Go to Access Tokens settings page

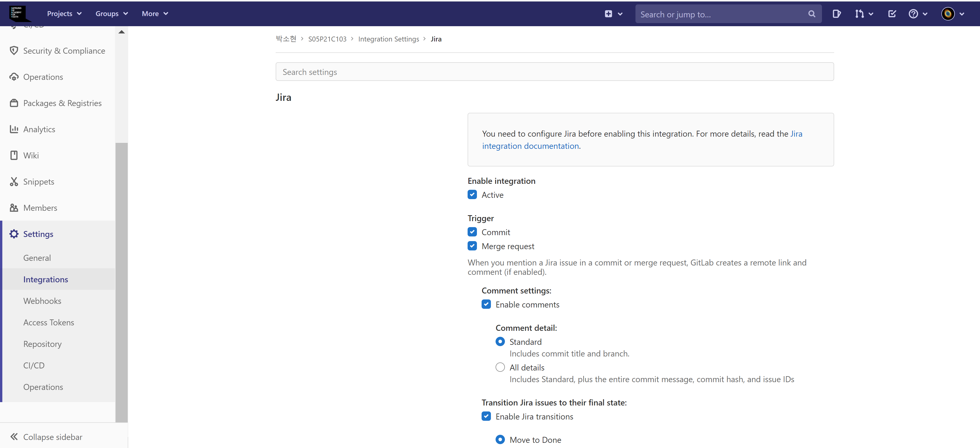(x=49, y=323)
